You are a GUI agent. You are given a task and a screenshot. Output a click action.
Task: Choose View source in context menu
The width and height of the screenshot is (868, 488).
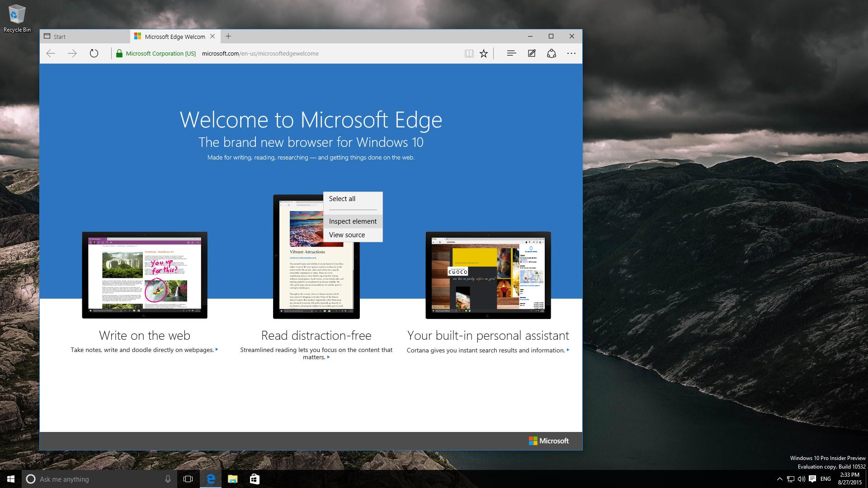pyautogui.click(x=353, y=235)
